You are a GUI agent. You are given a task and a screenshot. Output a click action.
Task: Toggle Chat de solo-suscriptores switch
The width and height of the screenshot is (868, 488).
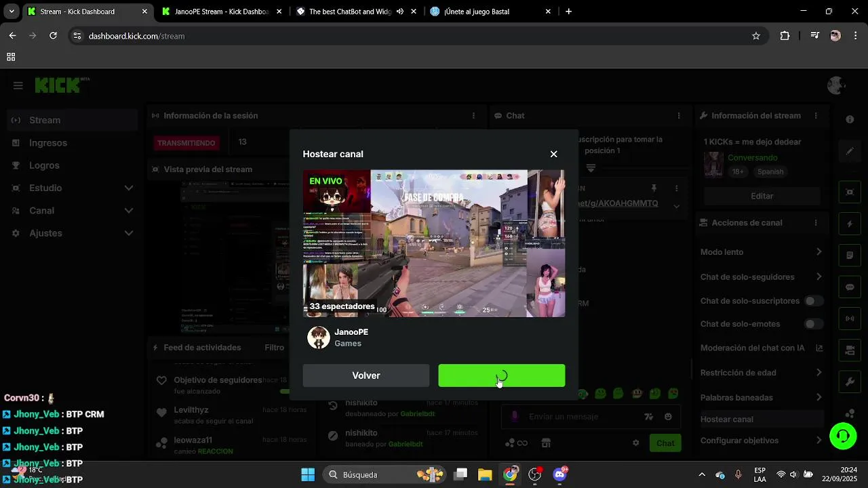point(813,301)
